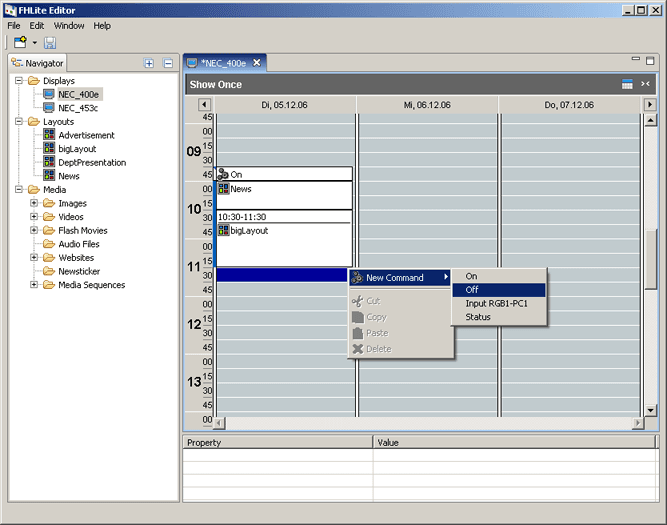The image size is (667, 525).
Task: Select the NEC_453c display icon
Action: click(x=49, y=108)
